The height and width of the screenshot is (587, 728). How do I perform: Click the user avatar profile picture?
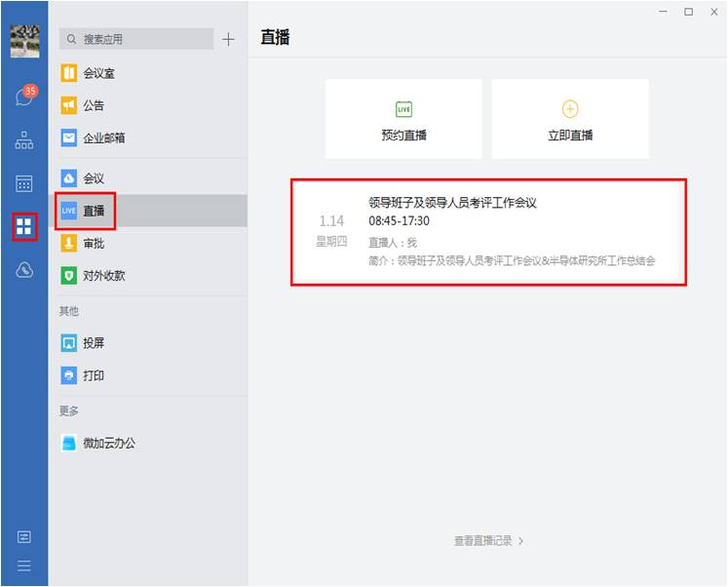24,40
